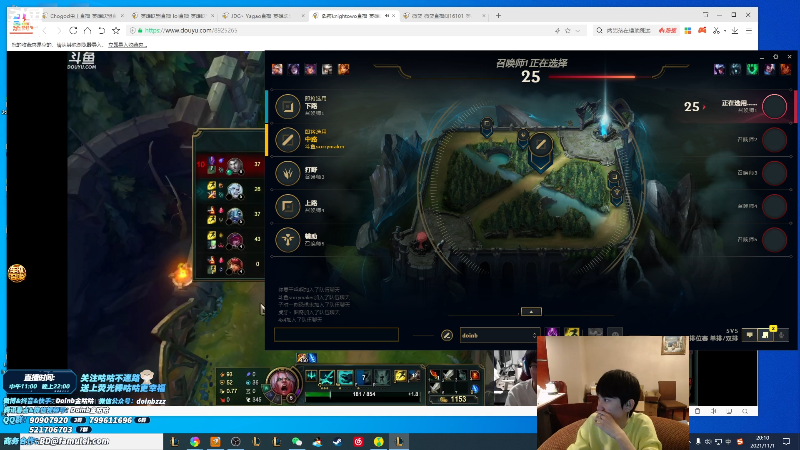Select the 辅助 support position icon
The width and height of the screenshot is (800, 450).
[x=288, y=239]
